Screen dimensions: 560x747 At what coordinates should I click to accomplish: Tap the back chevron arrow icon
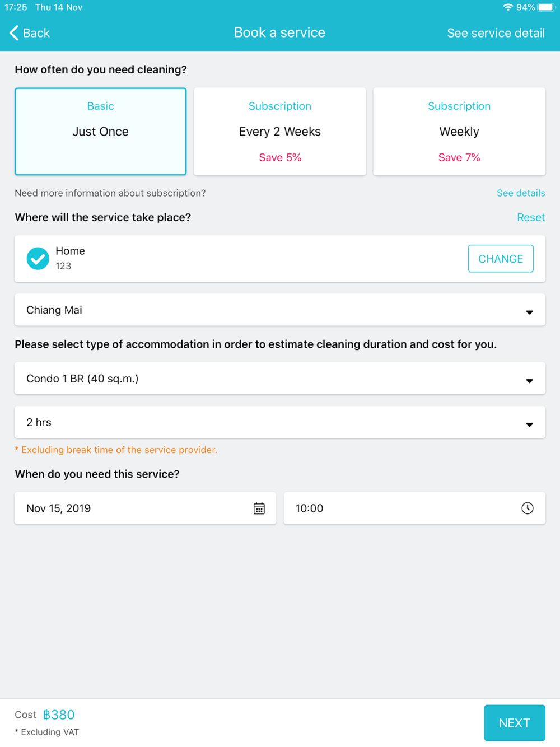click(14, 33)
